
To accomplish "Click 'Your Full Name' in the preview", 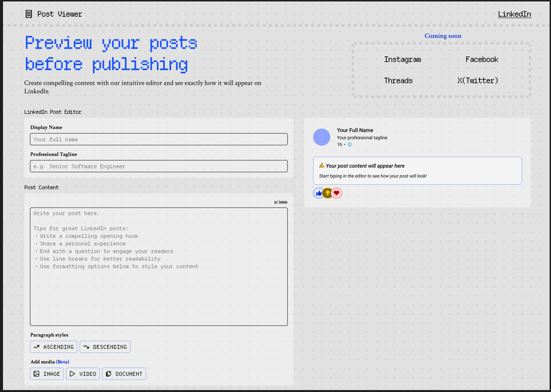I will 355,130.
